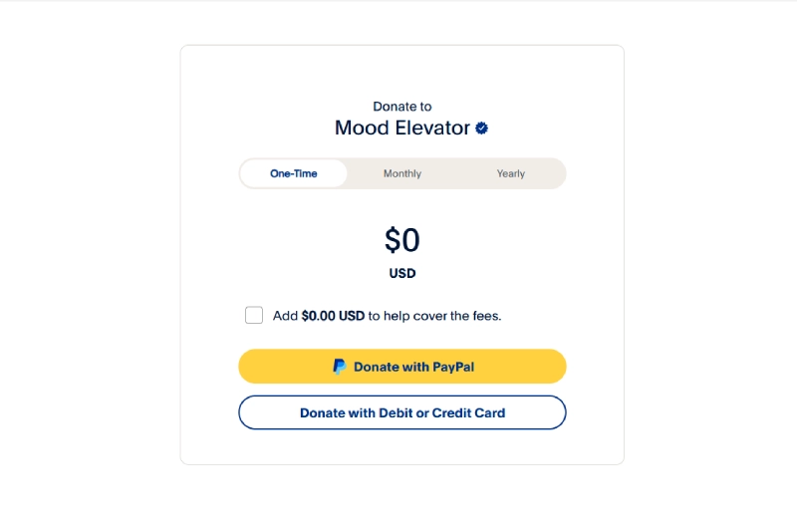Image resolution: width=797 pixels, height=532 pixels.
Task: Click the zero digit in the donation amount
Action: pyautogui.click(x=410, y=240)
